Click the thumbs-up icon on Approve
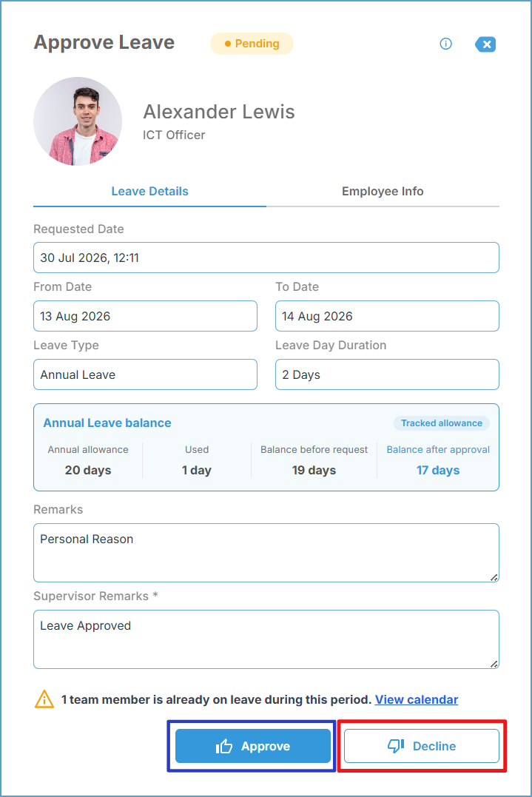 pos(224,746)
